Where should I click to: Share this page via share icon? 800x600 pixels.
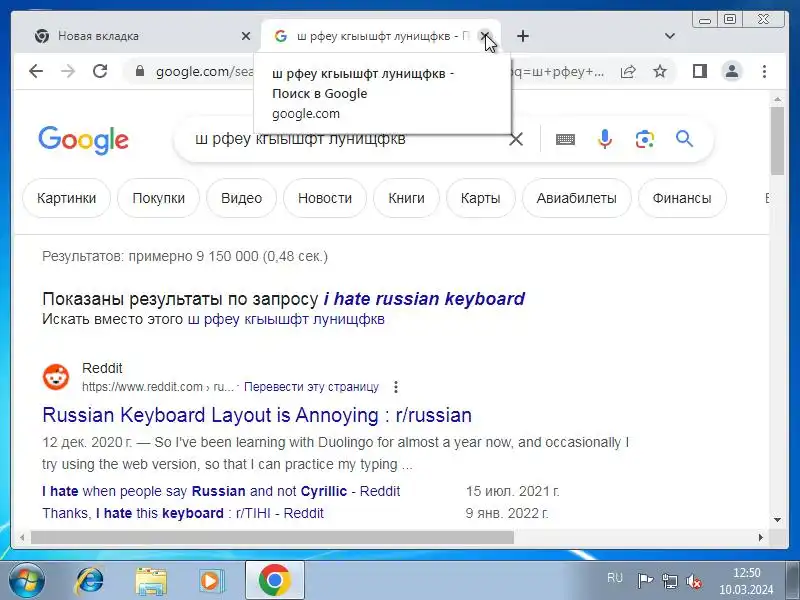[628, 71]
